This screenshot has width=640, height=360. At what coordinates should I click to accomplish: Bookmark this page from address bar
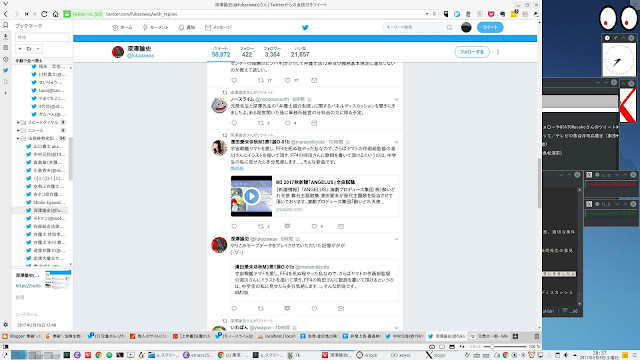tap(434, 14)
